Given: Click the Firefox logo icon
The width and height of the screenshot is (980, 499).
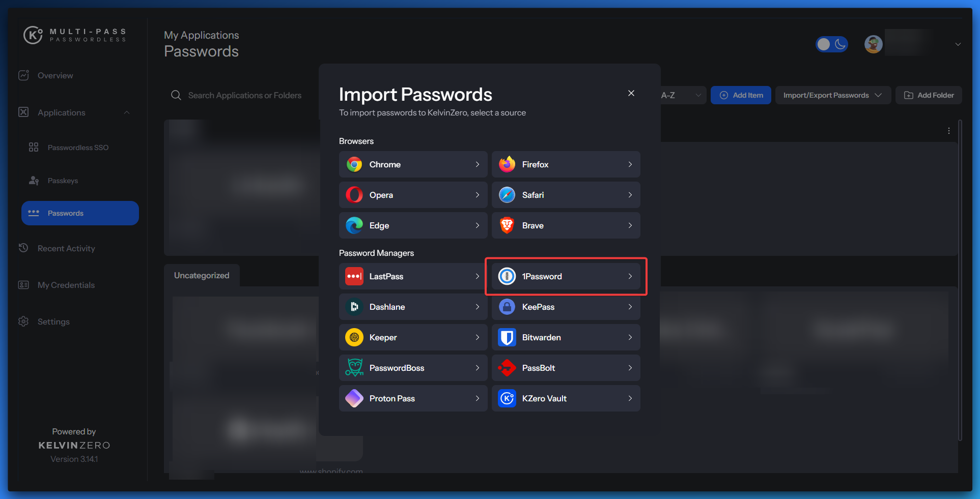Looking at the screenshot, I should (x=507, y=164).
